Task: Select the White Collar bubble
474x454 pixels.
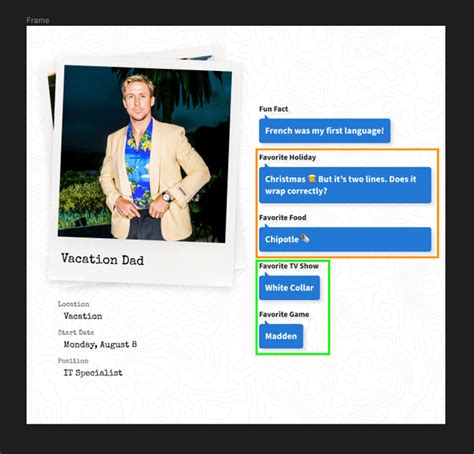Action: [x=289, y=287]
